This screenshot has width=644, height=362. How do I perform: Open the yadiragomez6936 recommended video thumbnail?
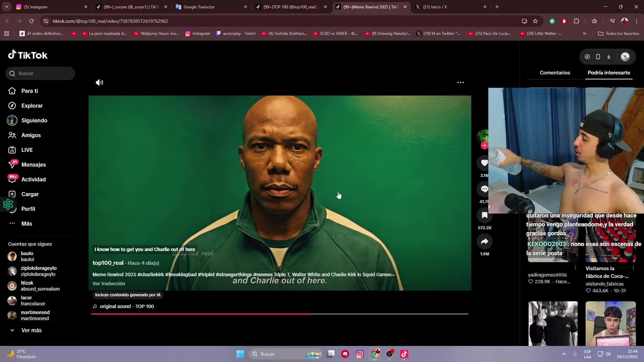click(553, 237)
